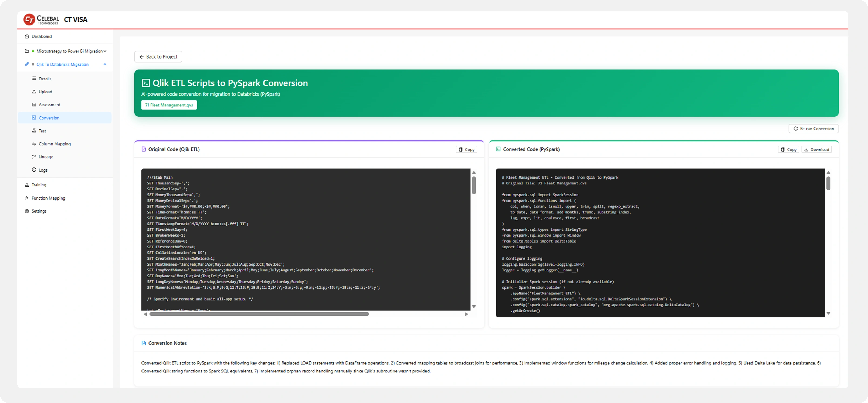Click converted code scroll up arrow
This screenshot has width=868, height=403.
pos(828,172)
